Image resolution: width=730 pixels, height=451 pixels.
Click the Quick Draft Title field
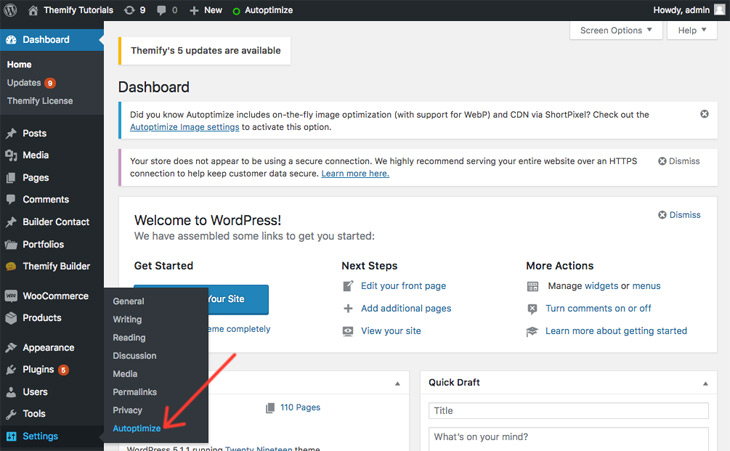[x=568, y=411]
